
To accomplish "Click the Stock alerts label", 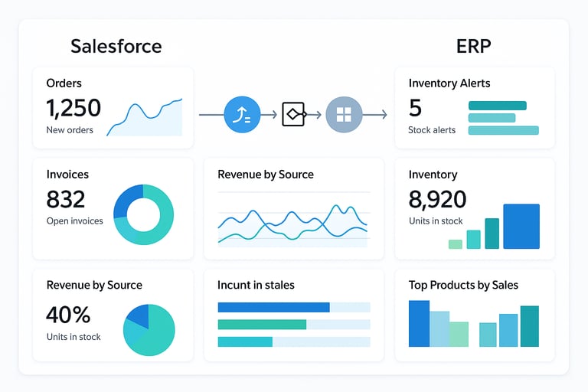I will (432, 130).
